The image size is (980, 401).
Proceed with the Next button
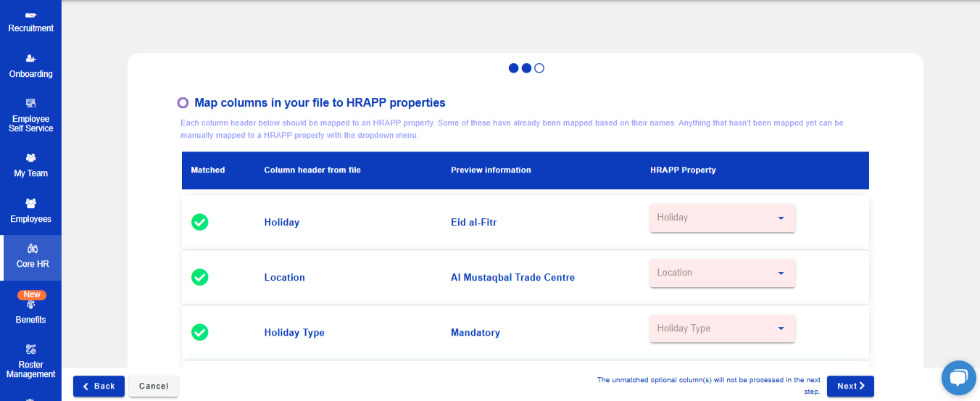pyautogui.click(x=850, y=386)
